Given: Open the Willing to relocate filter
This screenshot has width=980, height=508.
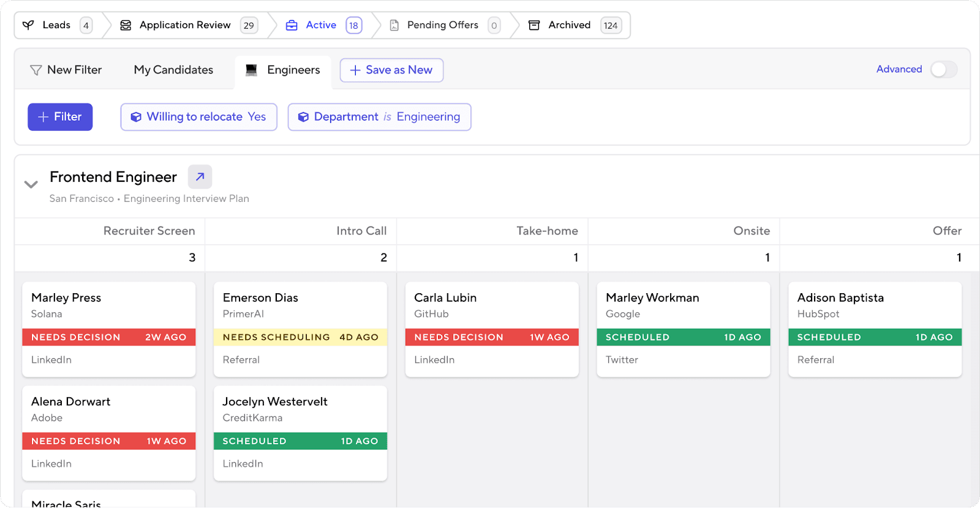Looking at the screenshot, I should point(198,117).
